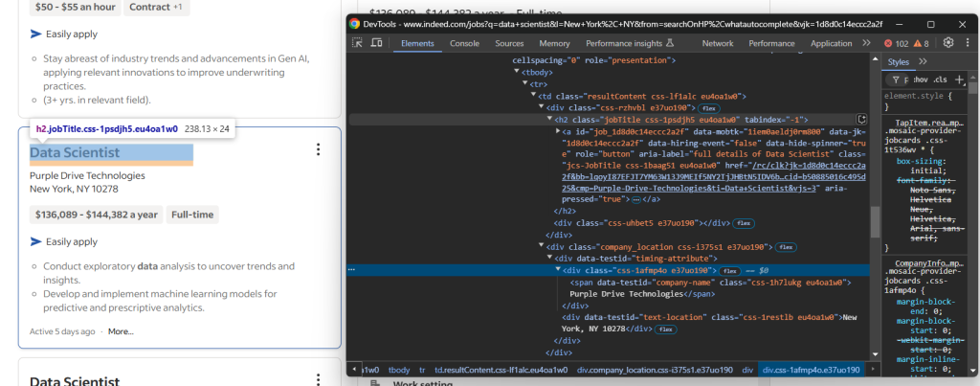Select td.resultContent breadcrumb item

pos(501,371)
